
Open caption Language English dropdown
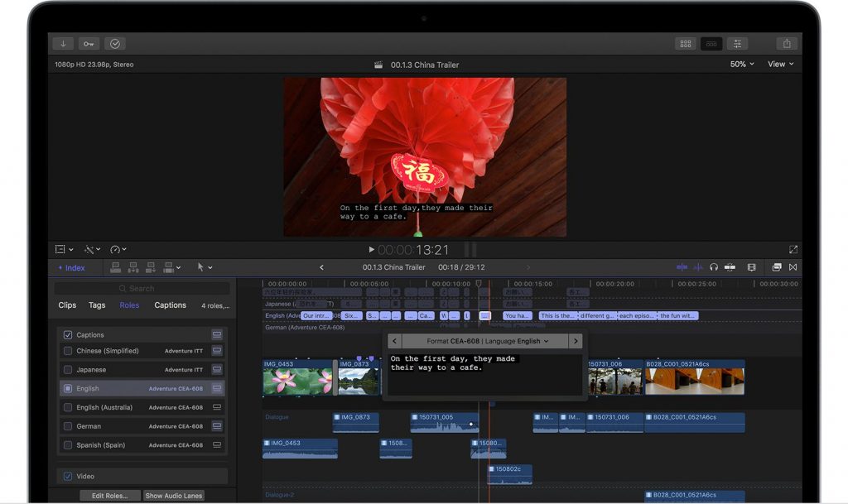click(x=517, y=342)
